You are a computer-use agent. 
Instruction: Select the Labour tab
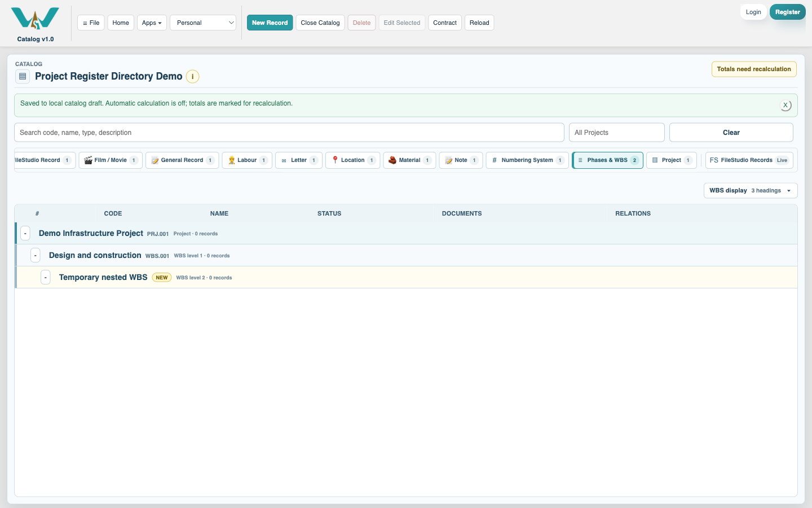coord(247,160)
